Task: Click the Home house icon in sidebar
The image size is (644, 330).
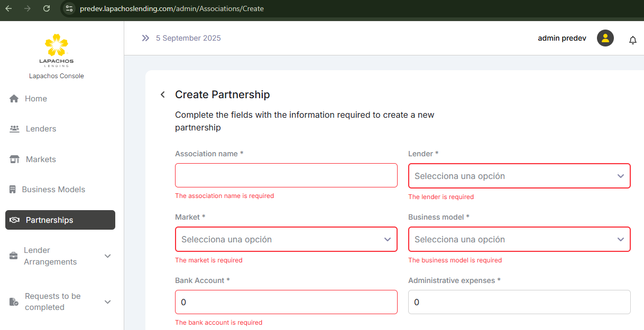Action: [14, 99]
